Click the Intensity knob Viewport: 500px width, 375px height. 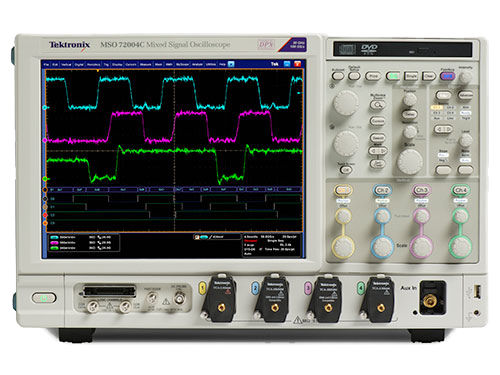point(465,77)
